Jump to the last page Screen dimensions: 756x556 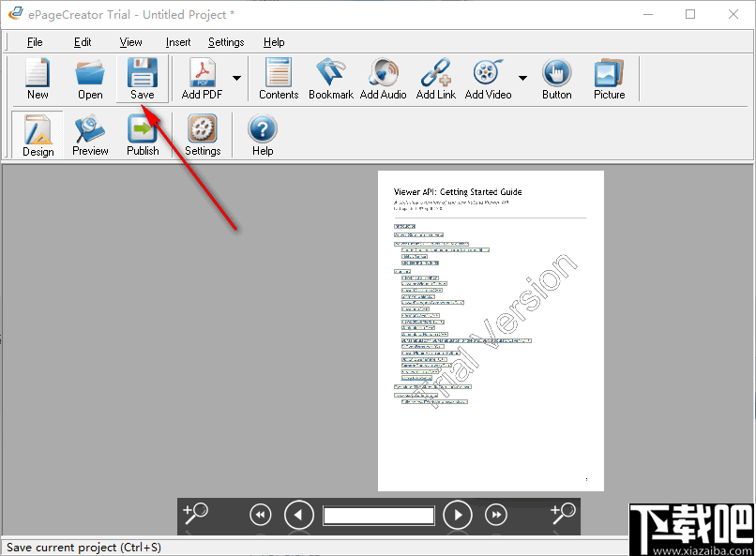point(496,515)
